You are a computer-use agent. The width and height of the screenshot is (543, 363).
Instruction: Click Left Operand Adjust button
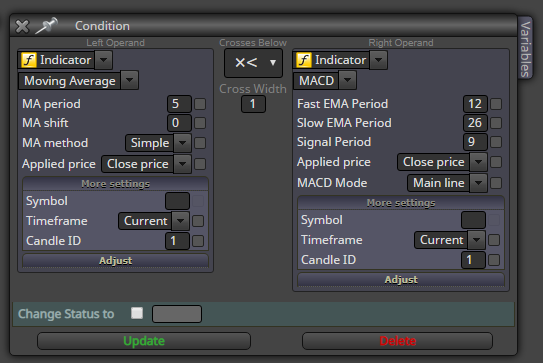click(x=116, y=260)
